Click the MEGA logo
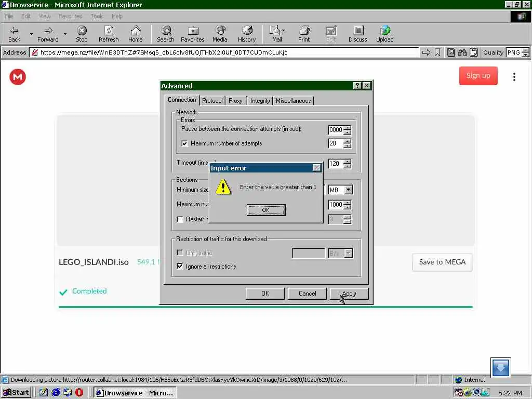 point(18,77)
